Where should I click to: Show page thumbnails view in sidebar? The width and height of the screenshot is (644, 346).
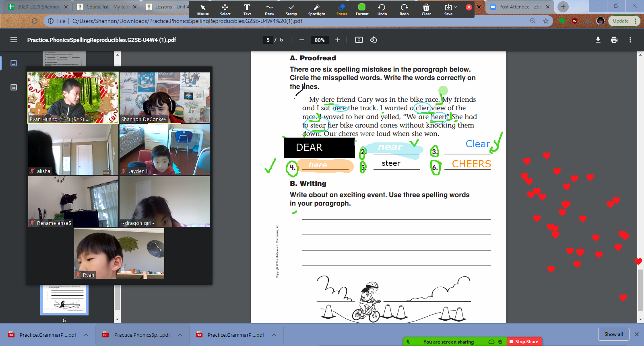pyautogui.click(x=14, y=63)
